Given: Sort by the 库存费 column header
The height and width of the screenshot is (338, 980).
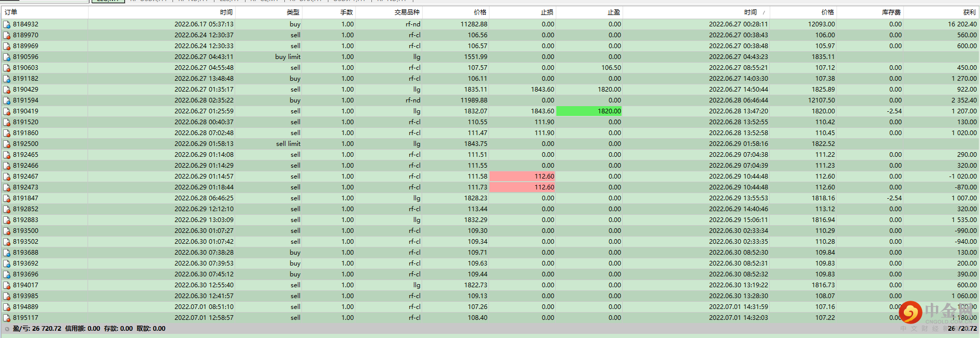Looking at the screenshot, I should 870,12.
